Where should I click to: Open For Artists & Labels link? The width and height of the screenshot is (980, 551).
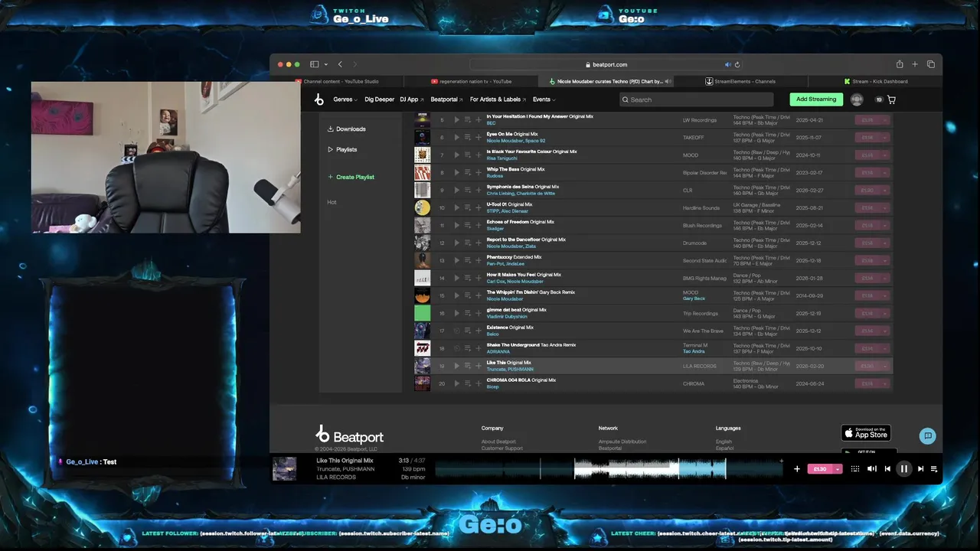pos(498,99)
